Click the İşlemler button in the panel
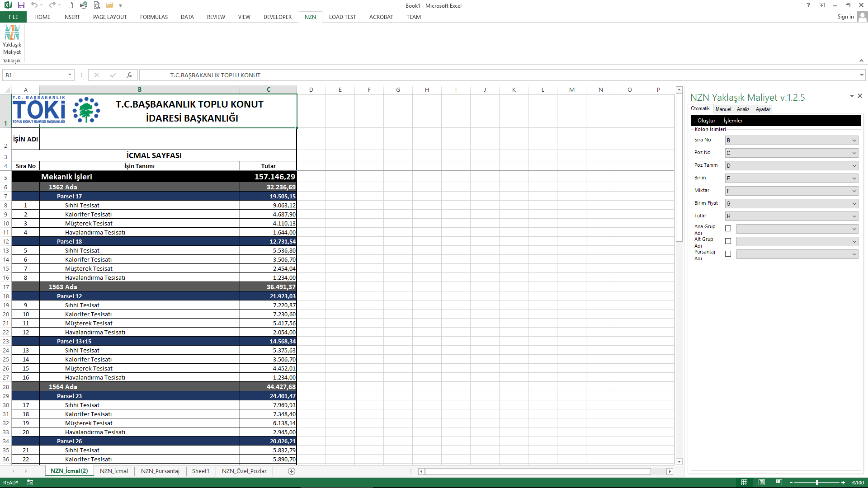Image resolution: width=868 pixels, height=488 pixels. point(733,121)
